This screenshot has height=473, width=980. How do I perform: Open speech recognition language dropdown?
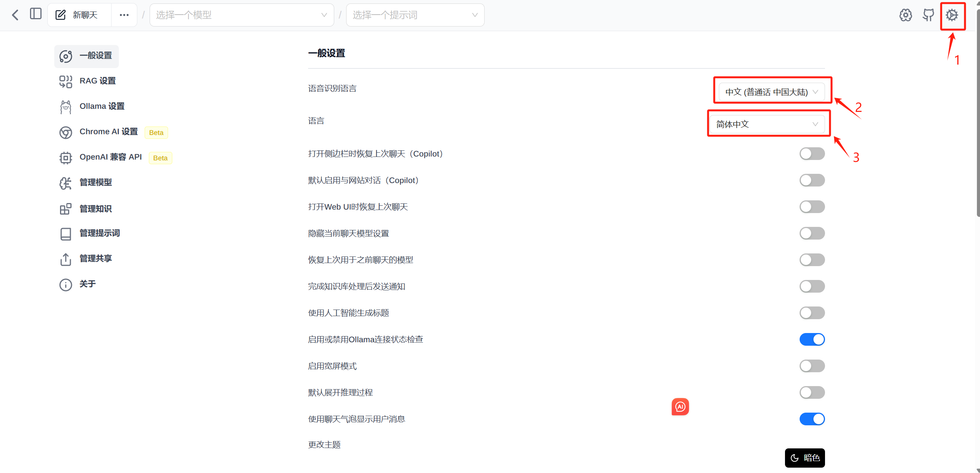click(x=772, y=92)
